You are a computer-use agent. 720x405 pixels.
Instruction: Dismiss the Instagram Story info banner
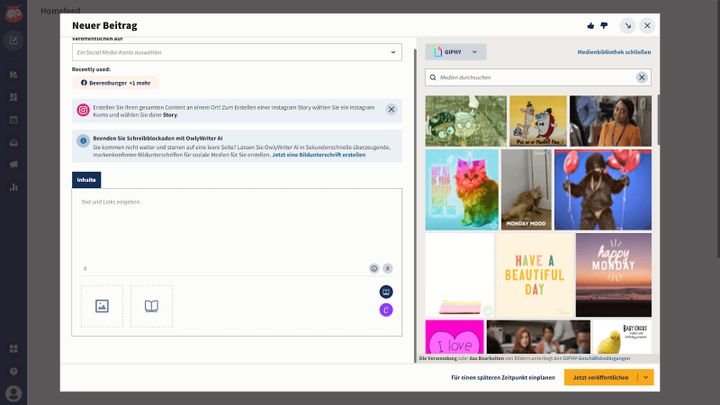click(391, 109)
